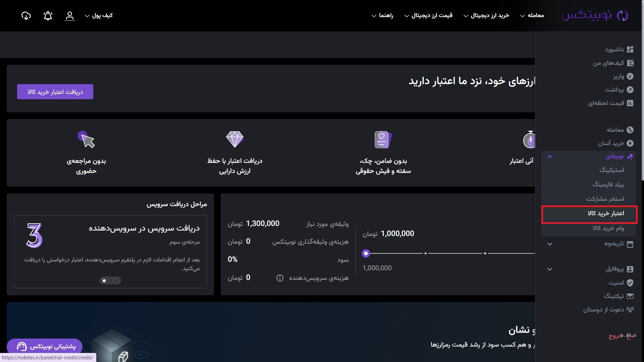Viewport: 644px width, 362px height.
Task: Open دعوت از دوستان link
Action: tap(603, 310)
